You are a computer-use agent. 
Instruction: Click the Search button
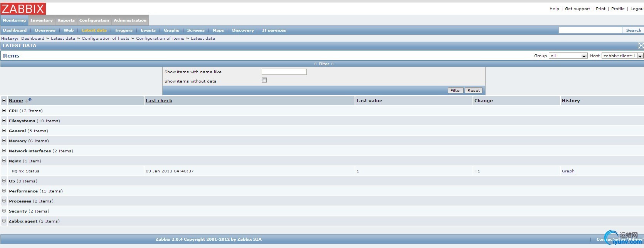pyautogui.click(x=633, y=30)
